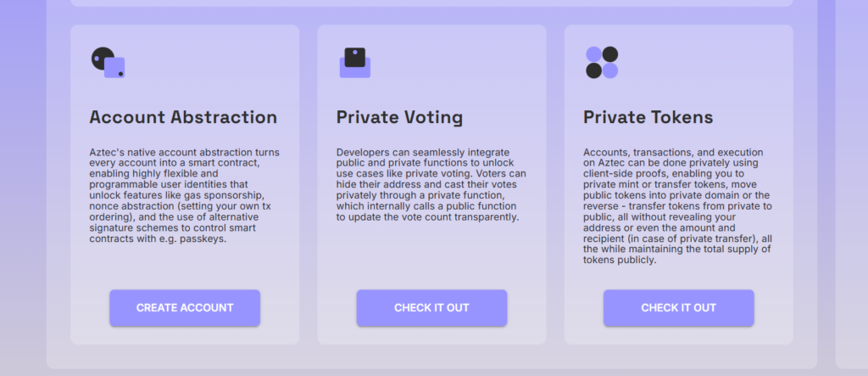
Task: Click upper black circle in Private Tokens icon
Action: click(610, 54)
